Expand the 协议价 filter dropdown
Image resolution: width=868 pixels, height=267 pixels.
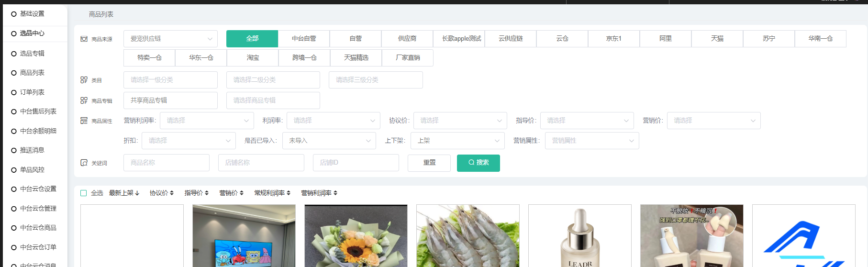point(460,121)
